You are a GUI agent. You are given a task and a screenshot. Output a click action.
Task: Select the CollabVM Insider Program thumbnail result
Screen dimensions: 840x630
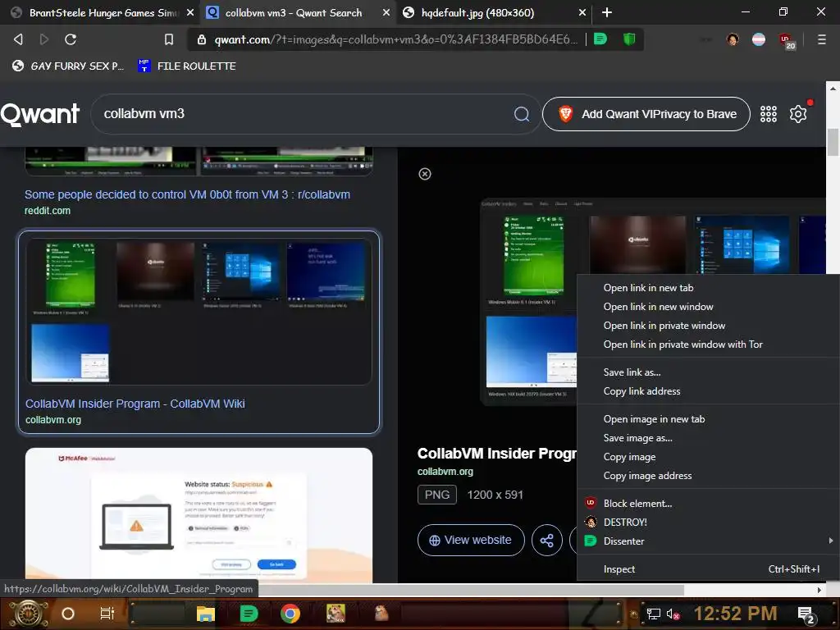pyautogui.click(x=199, y=311)
